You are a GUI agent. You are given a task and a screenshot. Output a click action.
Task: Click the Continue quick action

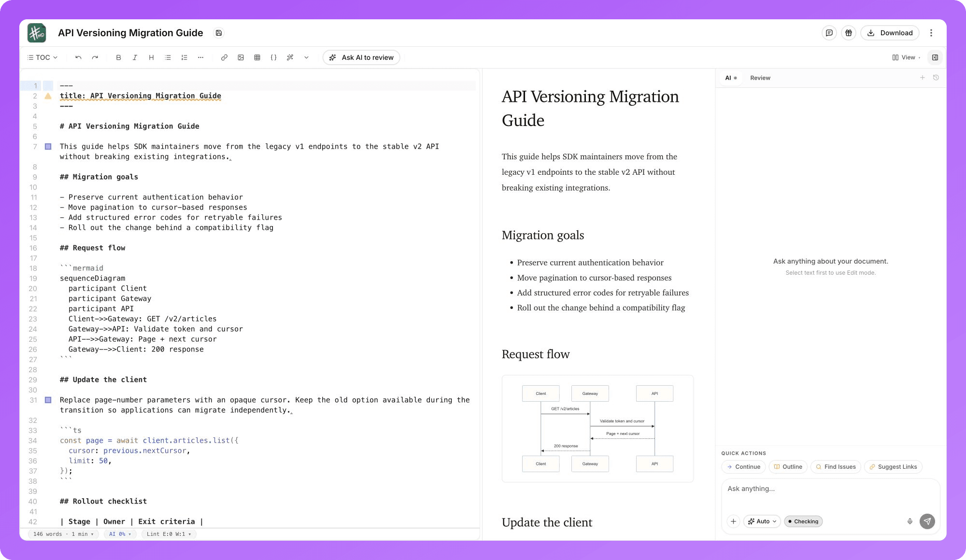coord(743,467)
